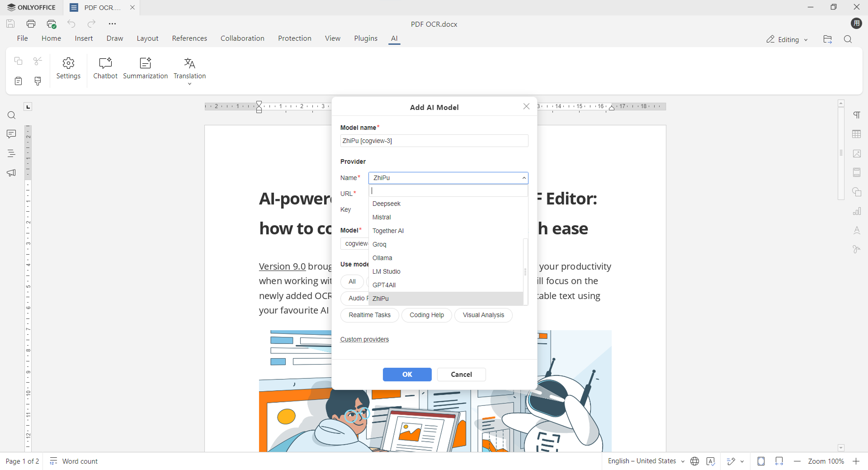868x470 pixels.
Task: Switch to the Plugins tab
Action: tap(366, 38)
